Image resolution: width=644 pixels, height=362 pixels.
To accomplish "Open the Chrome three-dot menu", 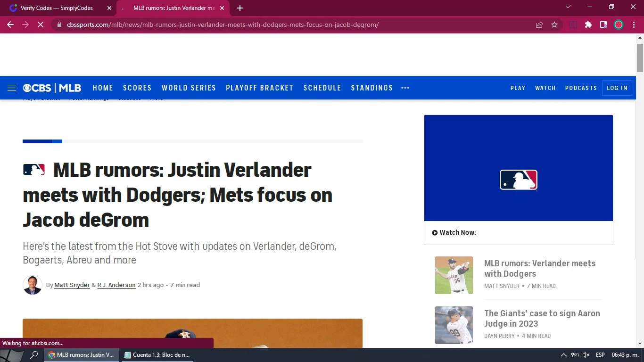I will 634,25.
